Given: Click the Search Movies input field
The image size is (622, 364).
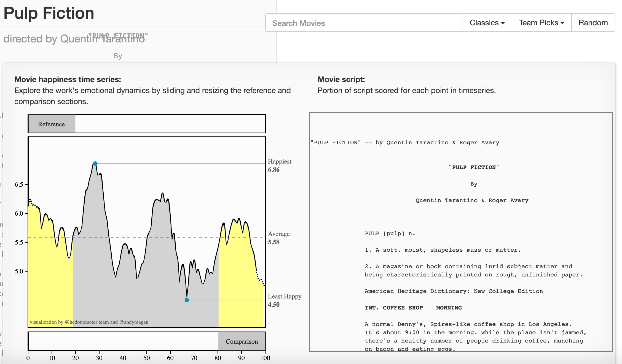Looking at the screenshot, I should point(364,23).
